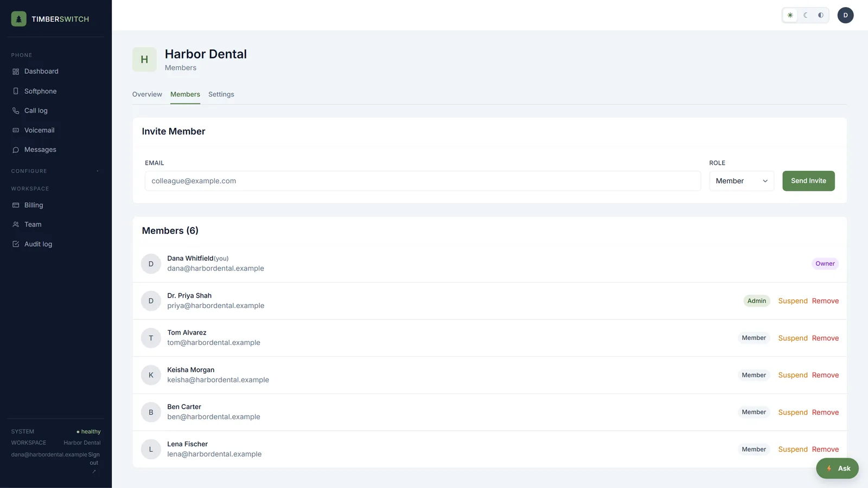
Task: Select the system contrast theme toggle
Action: coord(821,15)
